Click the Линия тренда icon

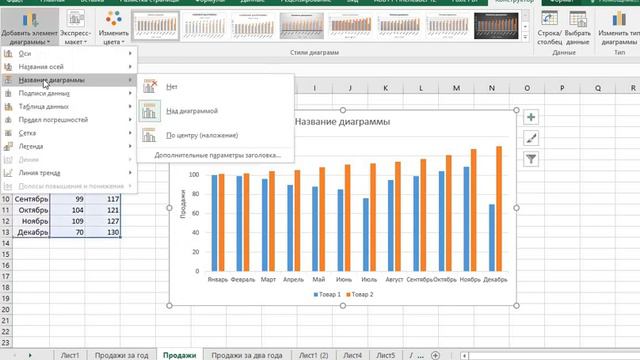[8, 173]
